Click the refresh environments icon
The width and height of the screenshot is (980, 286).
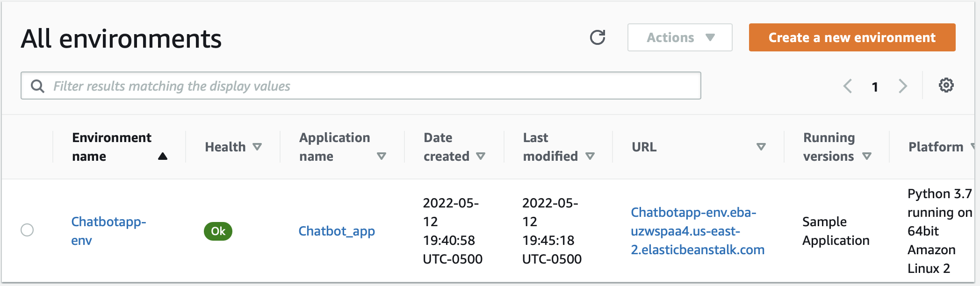[597, 37]
